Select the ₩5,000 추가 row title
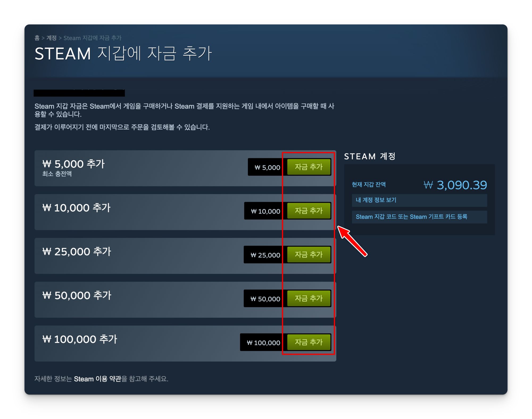This screenshot has width=532, height=419. (x=74, y=164)
